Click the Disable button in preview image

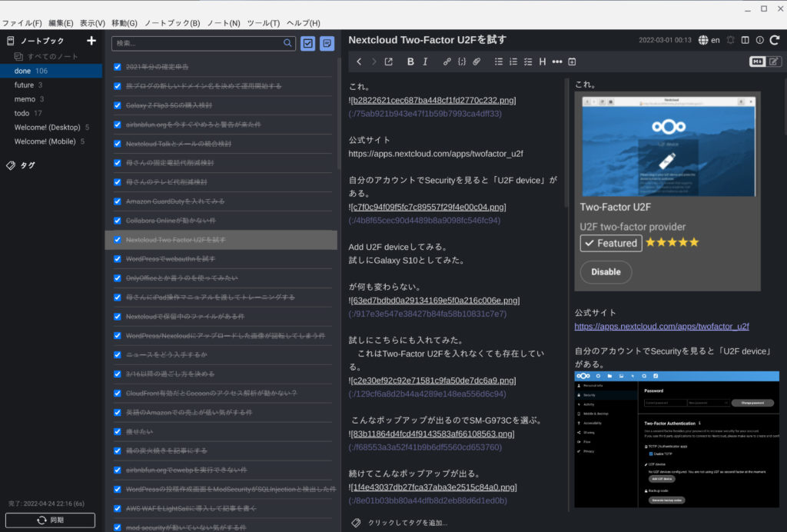606,272
